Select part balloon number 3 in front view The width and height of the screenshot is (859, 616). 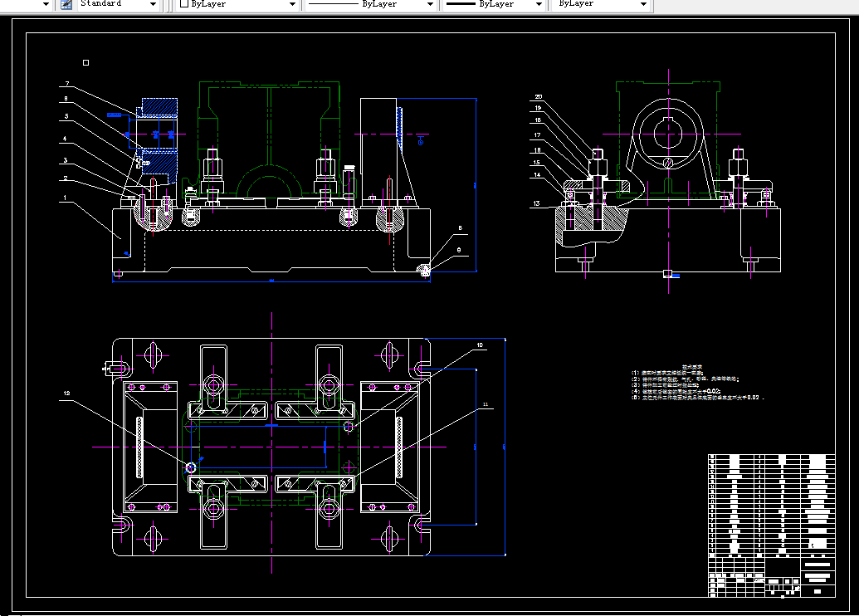tap(66, 160)
